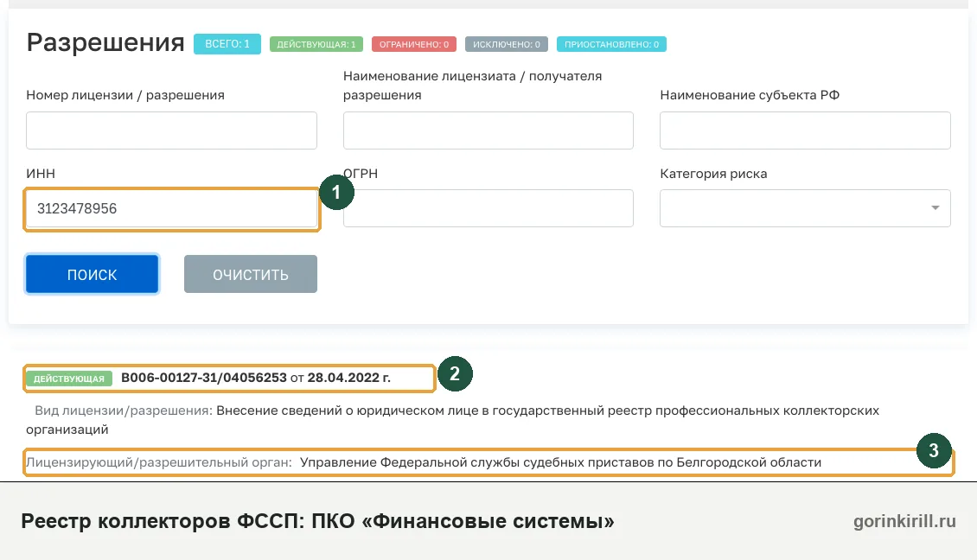Click the Вид лицензии/разрешения label
This screenshot has width=977, height=560.
click(x=124, y=410)
